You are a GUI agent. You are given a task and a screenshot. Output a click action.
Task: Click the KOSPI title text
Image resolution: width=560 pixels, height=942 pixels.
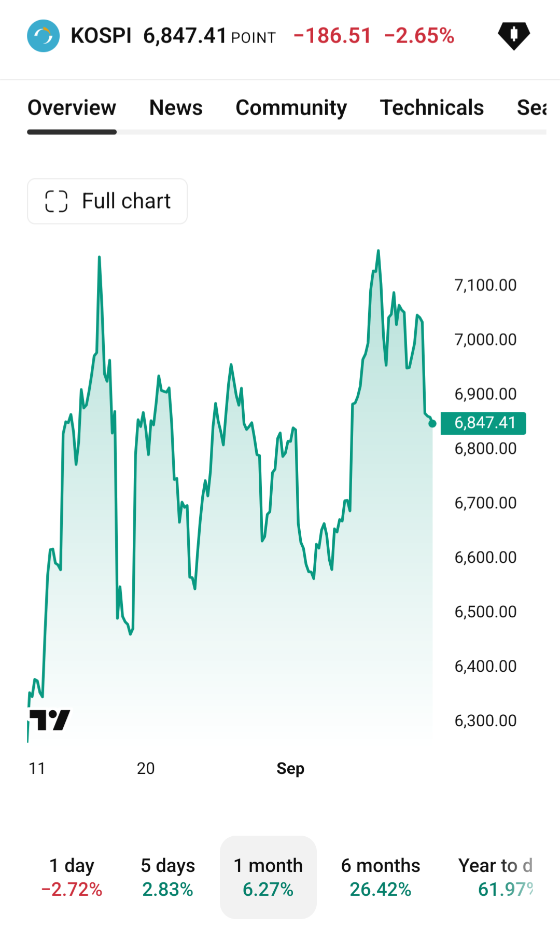click(101, 36)
